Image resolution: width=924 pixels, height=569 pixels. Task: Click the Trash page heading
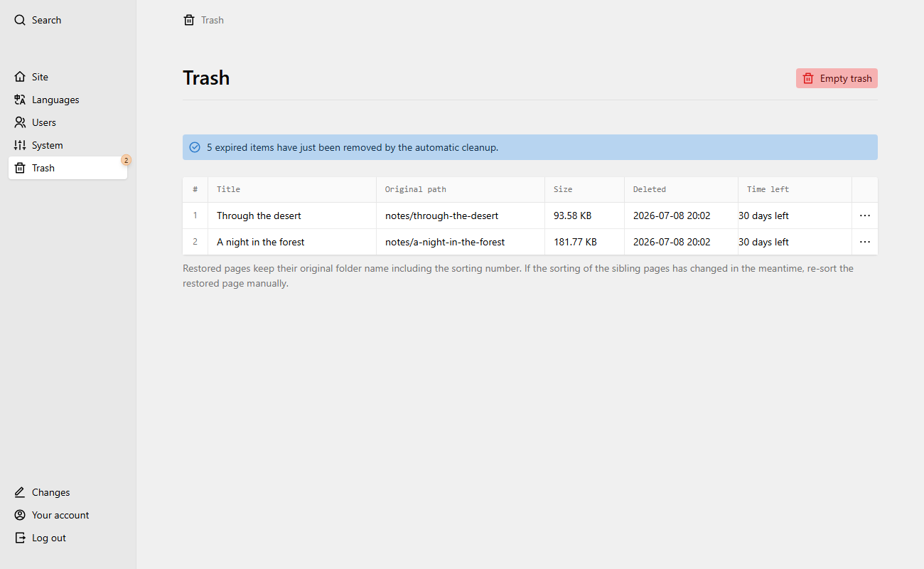pyautogui.click(x=206, y=78)
